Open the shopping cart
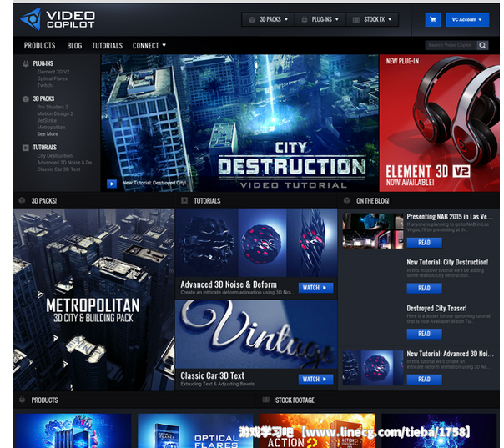Screen dimensions: 504x448 (432, 19)
